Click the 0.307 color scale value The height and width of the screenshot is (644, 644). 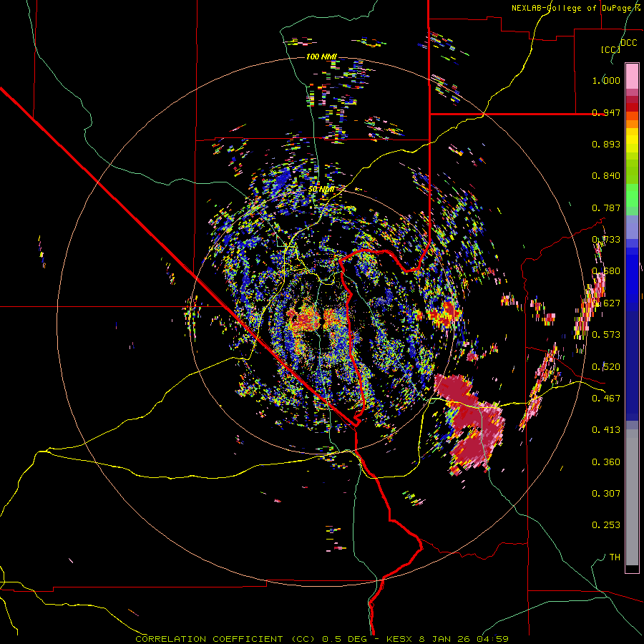[606, 494]
